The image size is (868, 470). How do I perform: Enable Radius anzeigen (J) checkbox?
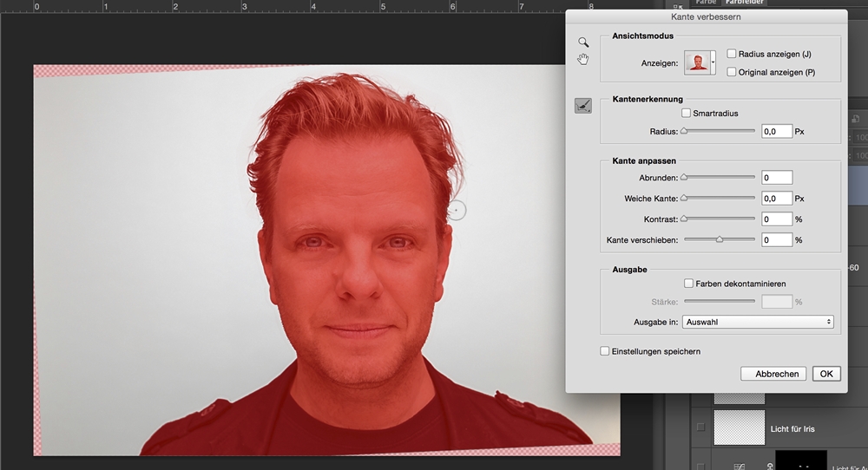tap(731, 54)
